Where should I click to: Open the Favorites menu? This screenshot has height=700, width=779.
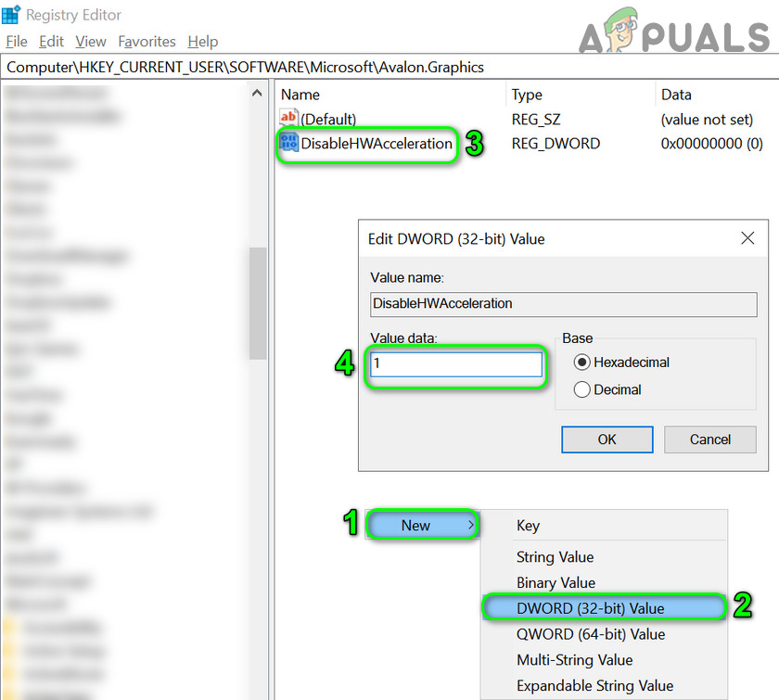(147, 41)
